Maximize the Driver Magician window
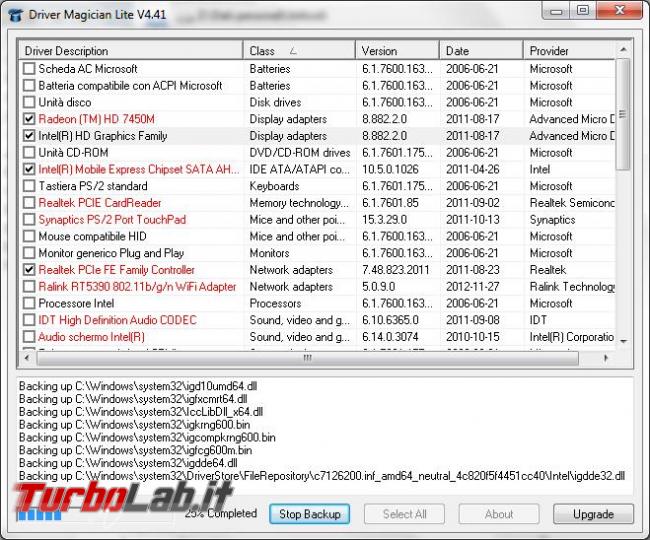650x540 pixels. [583, 10]
